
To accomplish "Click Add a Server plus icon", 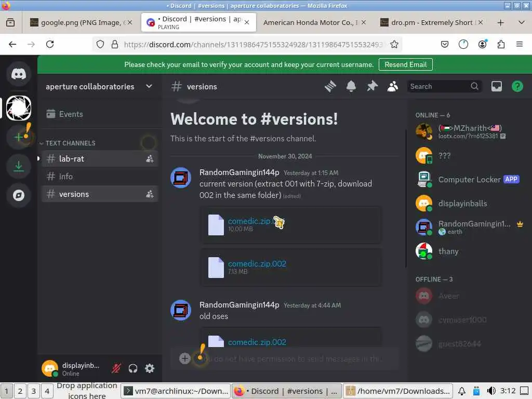I will tap(19, 137).
